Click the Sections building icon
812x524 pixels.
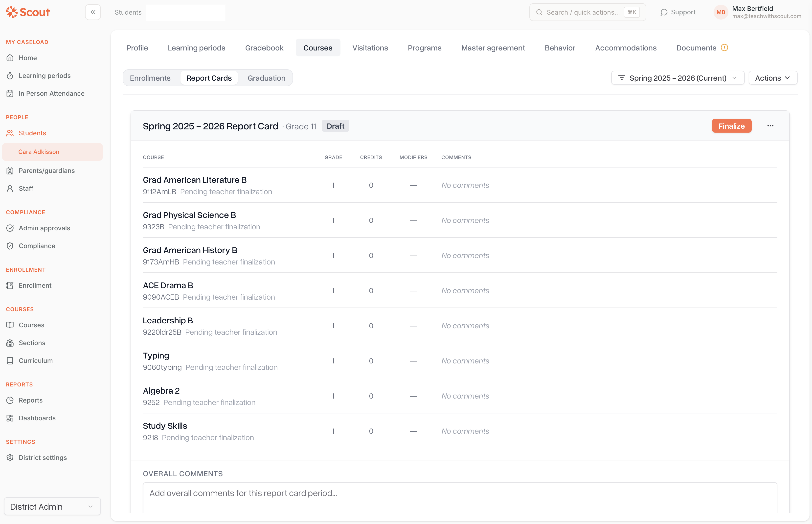pos(10,343)
